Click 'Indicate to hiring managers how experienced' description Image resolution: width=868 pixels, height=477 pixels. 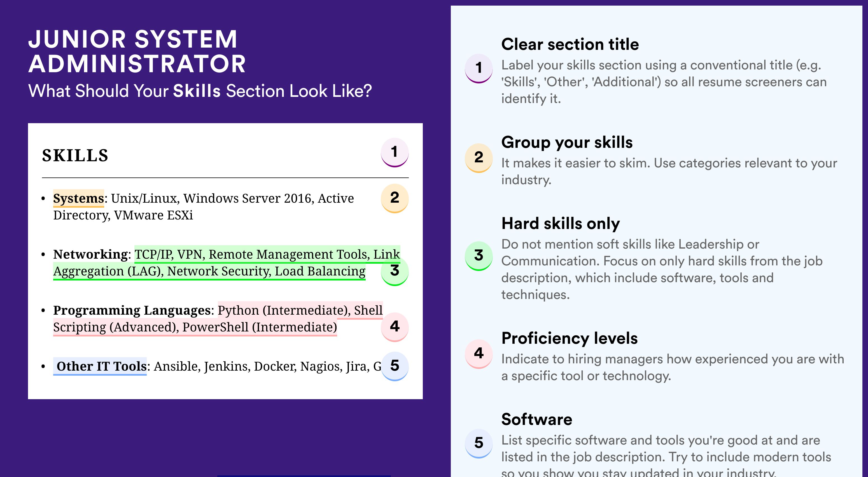[673, 367]
